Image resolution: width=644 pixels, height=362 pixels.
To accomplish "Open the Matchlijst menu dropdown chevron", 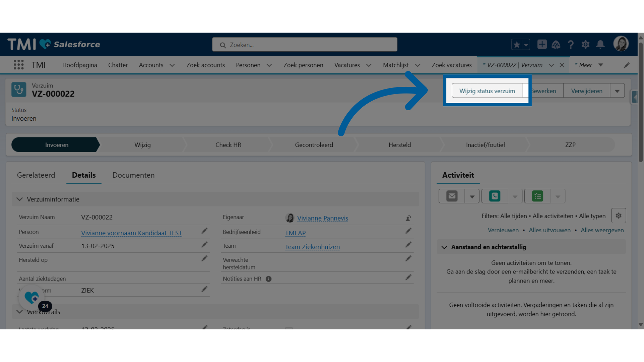I will 418,65.
